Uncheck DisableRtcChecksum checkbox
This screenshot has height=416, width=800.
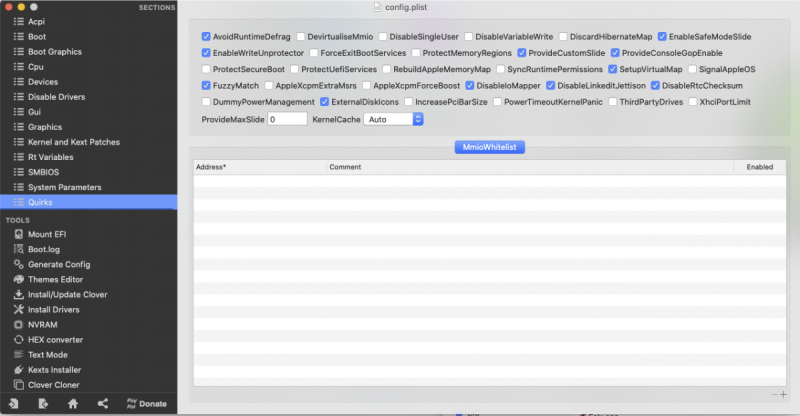click(656, 86)
